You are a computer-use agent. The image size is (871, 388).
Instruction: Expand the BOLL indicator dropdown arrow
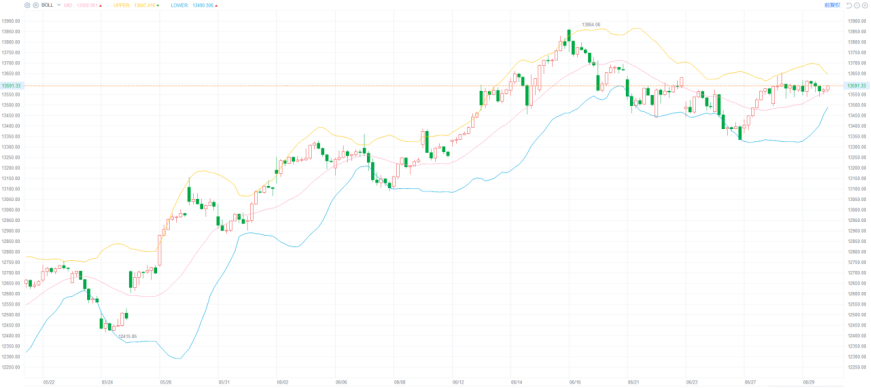pos(59,5)
